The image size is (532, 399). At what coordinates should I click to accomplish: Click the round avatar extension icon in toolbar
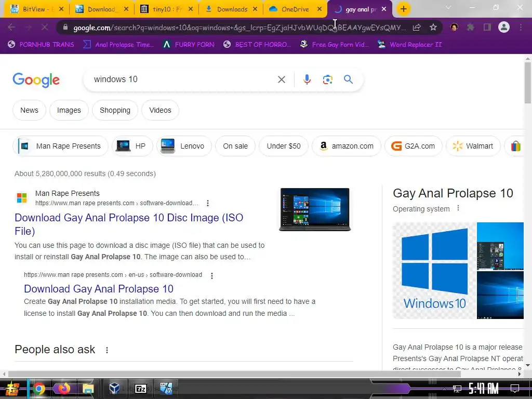pyautogui.click(x=454, y=27)
